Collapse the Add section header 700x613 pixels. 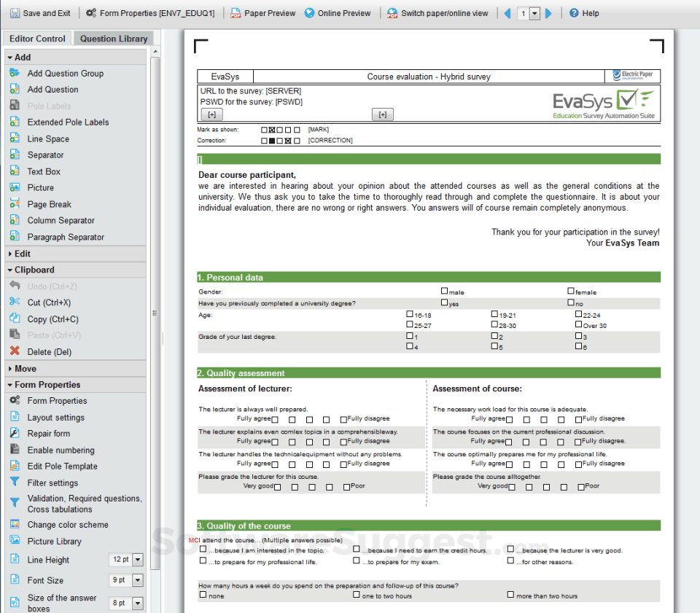pos(22,57)
